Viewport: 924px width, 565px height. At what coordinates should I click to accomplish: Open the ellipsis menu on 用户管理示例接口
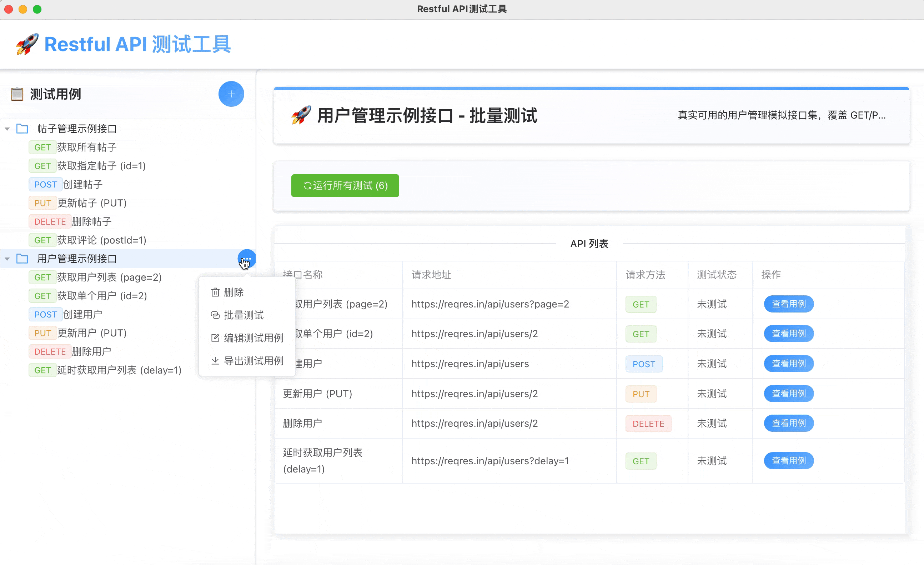click(x=246, y=259)
